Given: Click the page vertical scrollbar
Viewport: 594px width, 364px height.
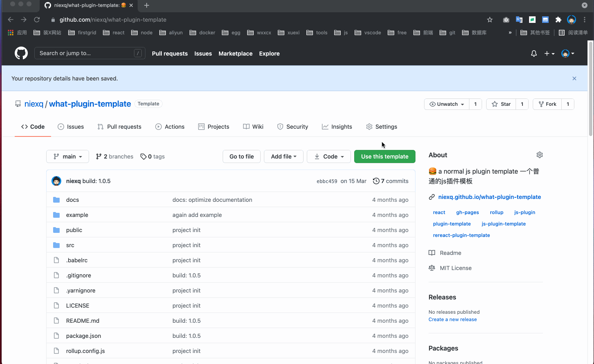Looking at the screenshot, I should 591,88.
